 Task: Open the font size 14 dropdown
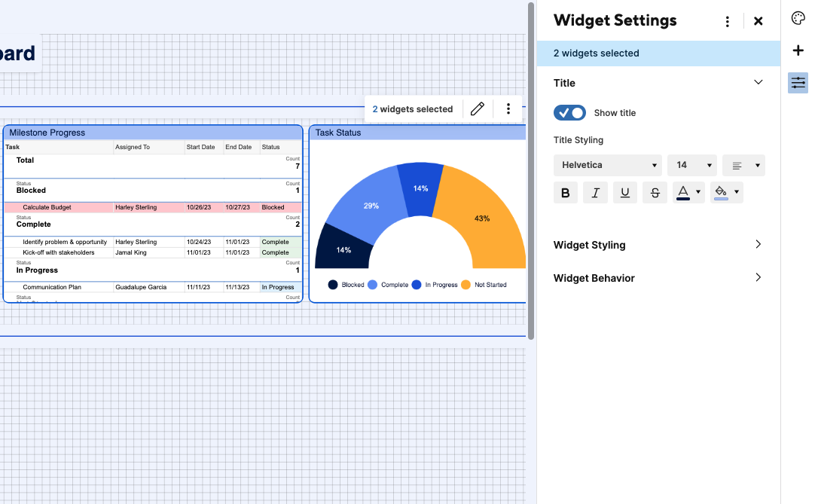pos(691,166)
